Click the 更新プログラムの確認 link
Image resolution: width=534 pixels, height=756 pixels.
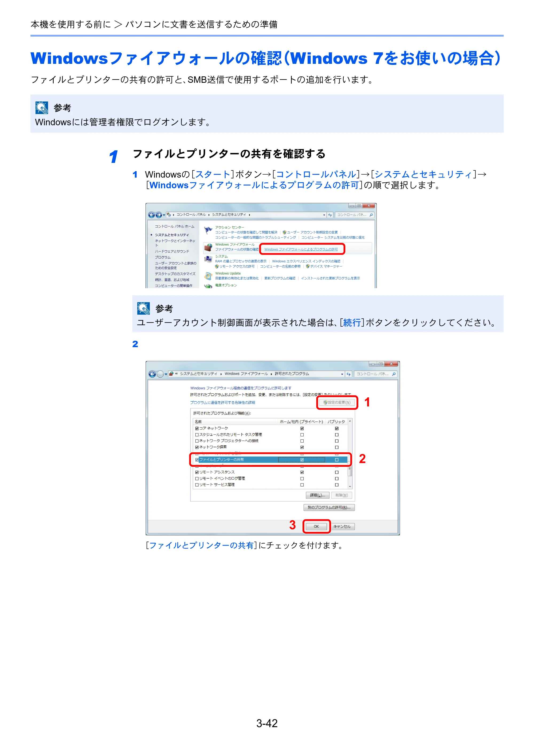coord(280,278)
